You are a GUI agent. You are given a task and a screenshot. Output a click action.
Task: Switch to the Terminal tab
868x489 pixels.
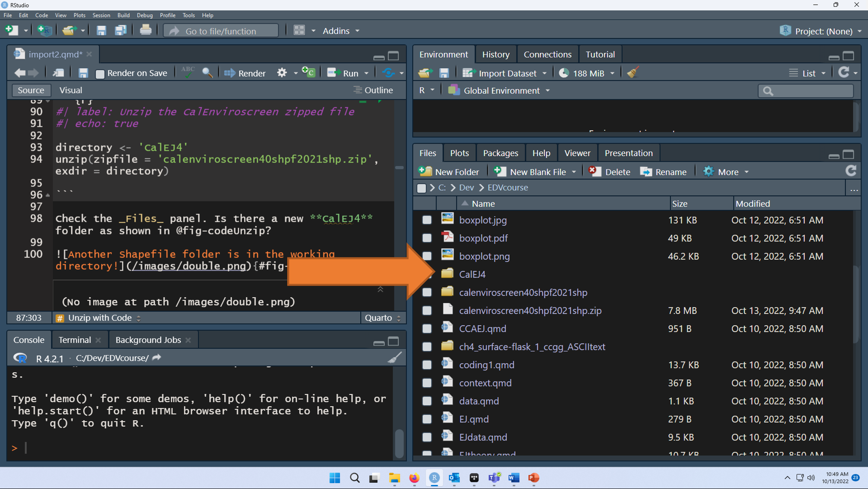coord(73,339)
